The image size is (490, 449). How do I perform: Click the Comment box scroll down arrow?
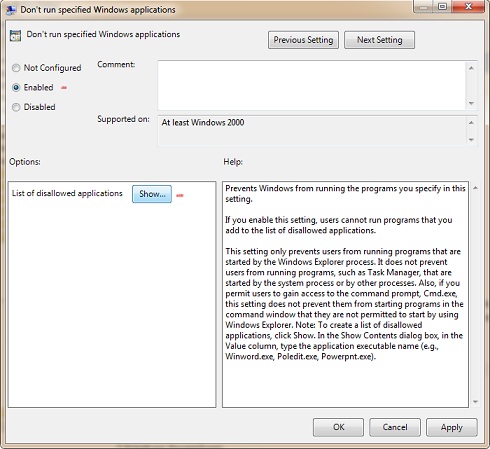pos(471,103)
